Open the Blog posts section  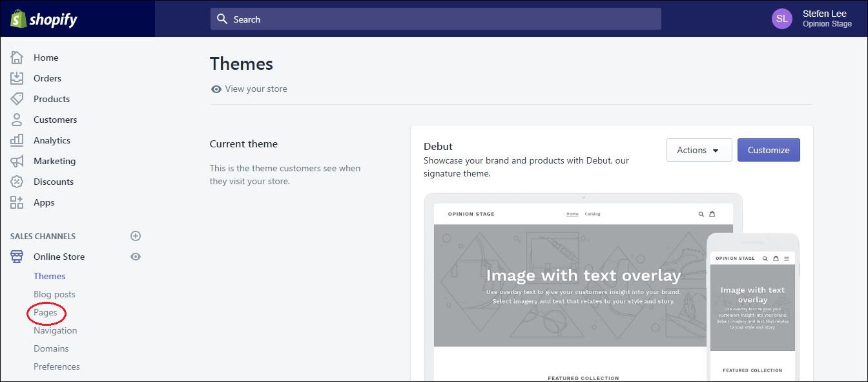click(x=55, y=294)
